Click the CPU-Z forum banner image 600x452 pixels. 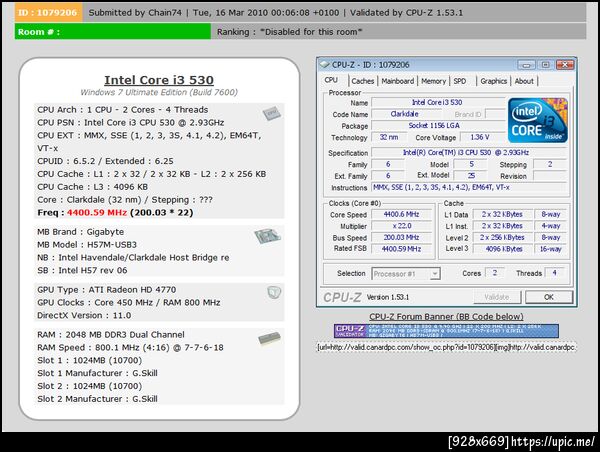[x=446, y=331]
